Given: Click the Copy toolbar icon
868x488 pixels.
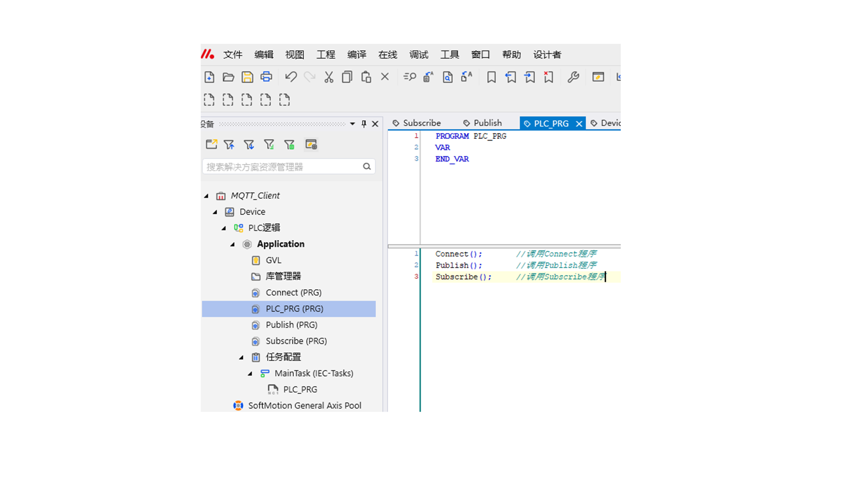Looking at the screenshot, I should (347, 77).
